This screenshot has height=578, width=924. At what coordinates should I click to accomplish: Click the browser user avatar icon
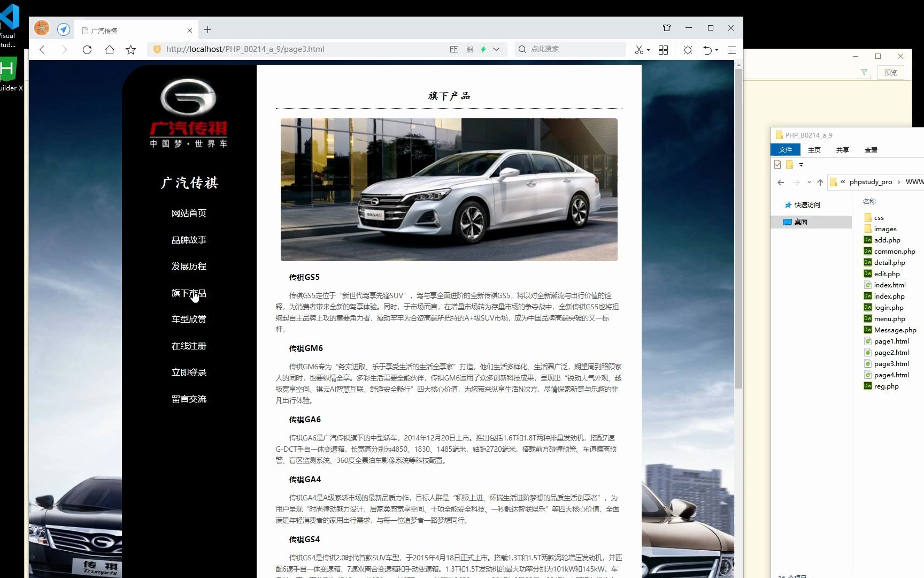[42, 28]
